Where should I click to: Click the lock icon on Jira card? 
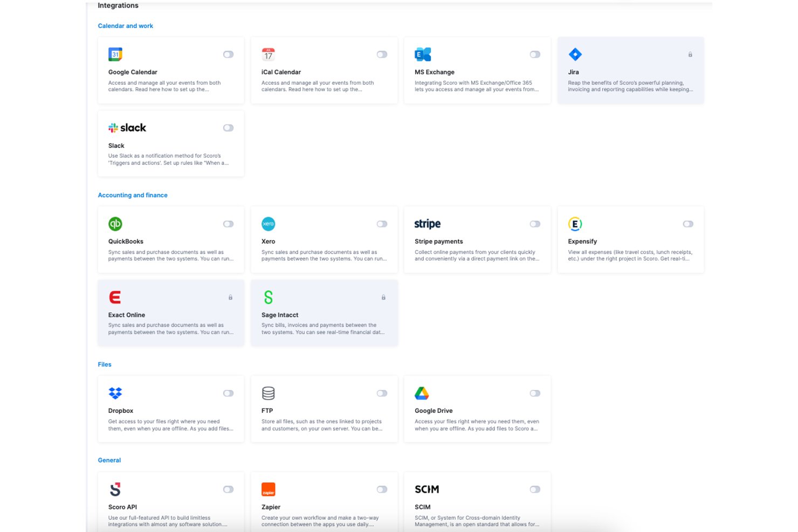click(x=690, y=54)
